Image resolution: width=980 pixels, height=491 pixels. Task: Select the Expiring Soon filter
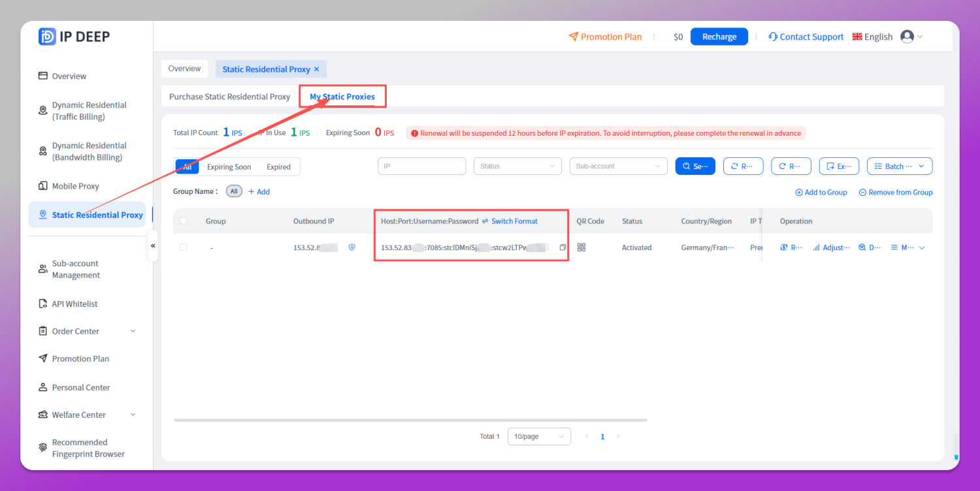click(229, 166)
